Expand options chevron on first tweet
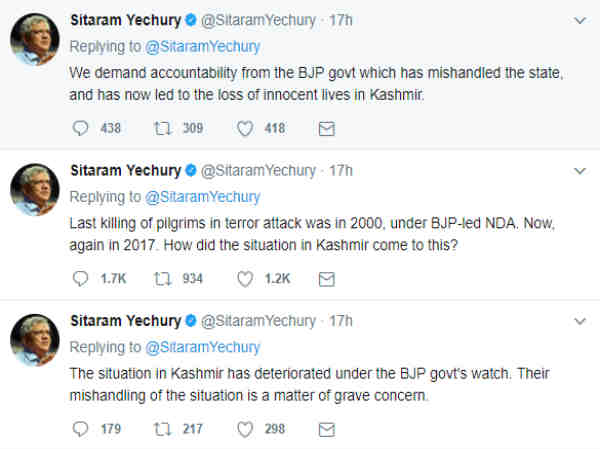600x450 pixels. (580, 20)
